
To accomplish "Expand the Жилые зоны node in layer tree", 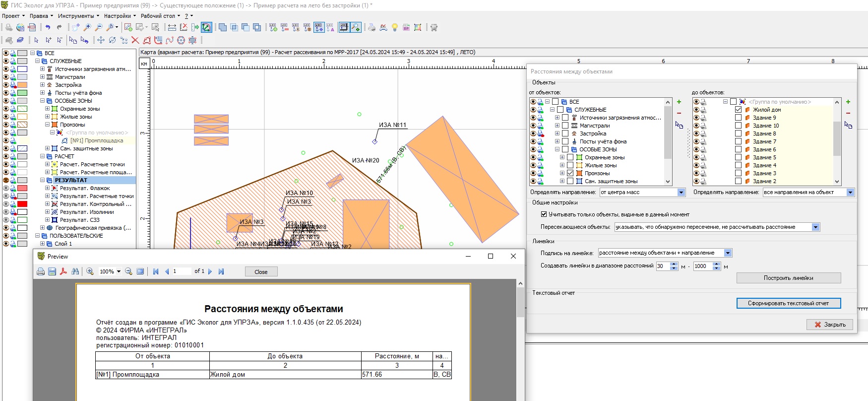I will pos(48,117).
